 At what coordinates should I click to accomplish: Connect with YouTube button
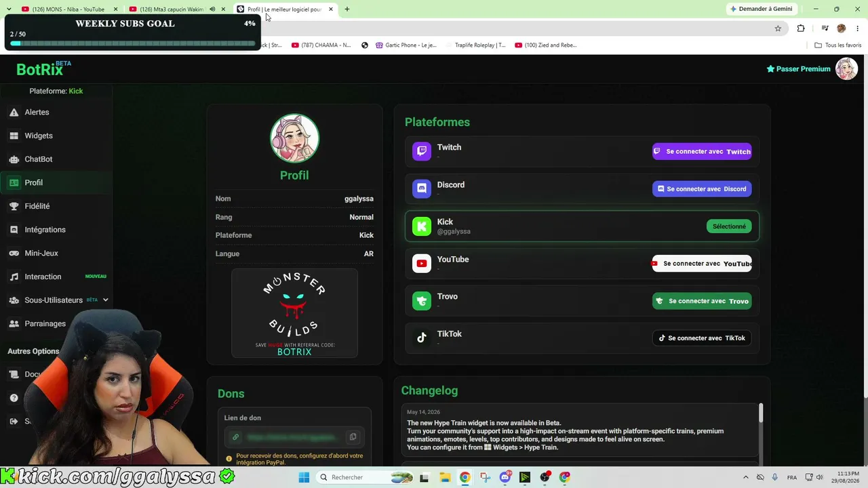tap(702, 264)
